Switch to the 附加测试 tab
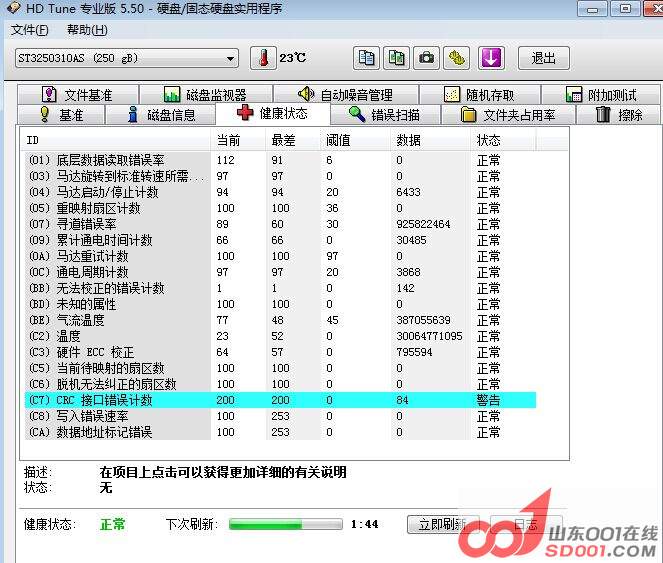This screenshot has height=563, width=663. (601, 94)
